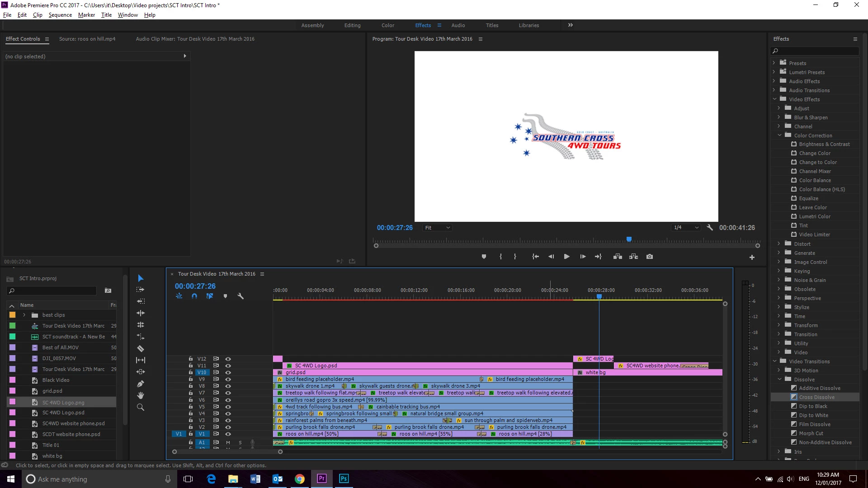Screen dimensions: 868x488
Task: Click the Add Marker button in program monitor
Action: point(484,257)
